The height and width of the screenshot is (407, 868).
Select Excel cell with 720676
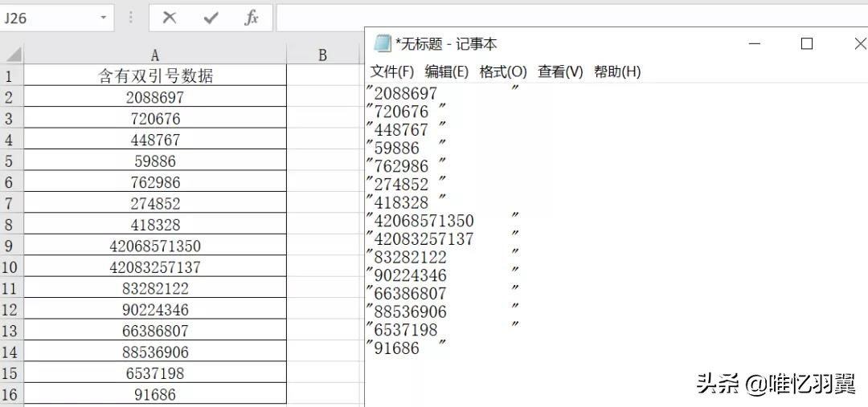pos(155,118)
